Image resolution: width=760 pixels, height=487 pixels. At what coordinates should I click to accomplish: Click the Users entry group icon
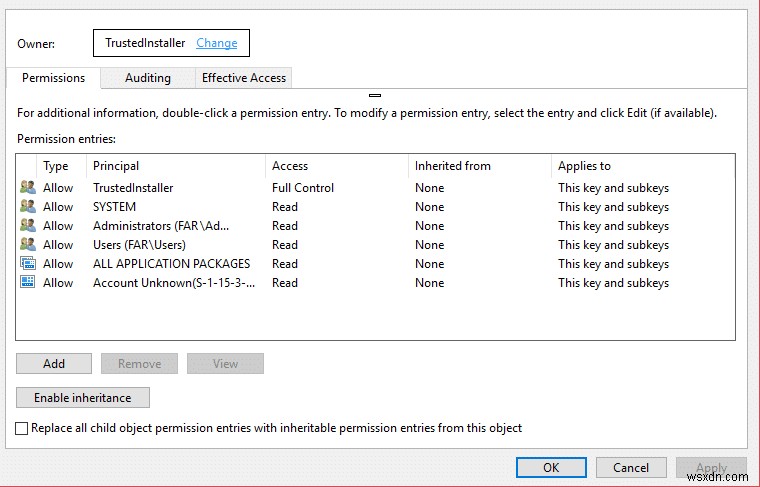point(27,245)
